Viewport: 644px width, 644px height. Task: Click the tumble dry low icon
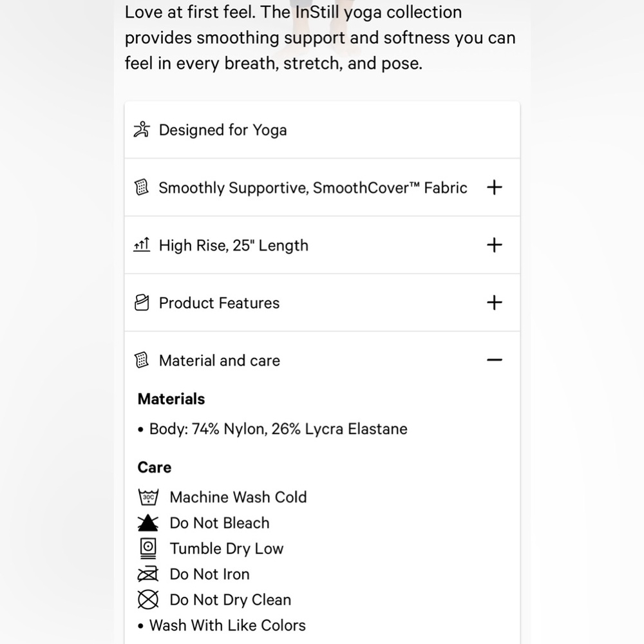[x=148, y=548]
